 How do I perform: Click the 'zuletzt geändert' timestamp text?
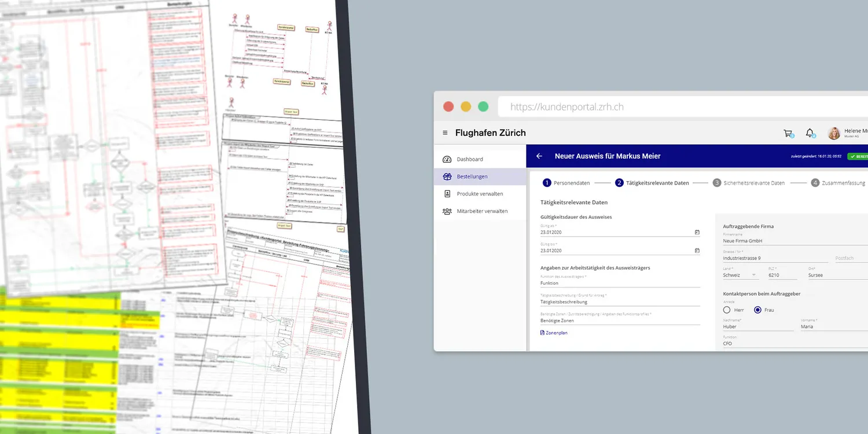click(817, 156)
